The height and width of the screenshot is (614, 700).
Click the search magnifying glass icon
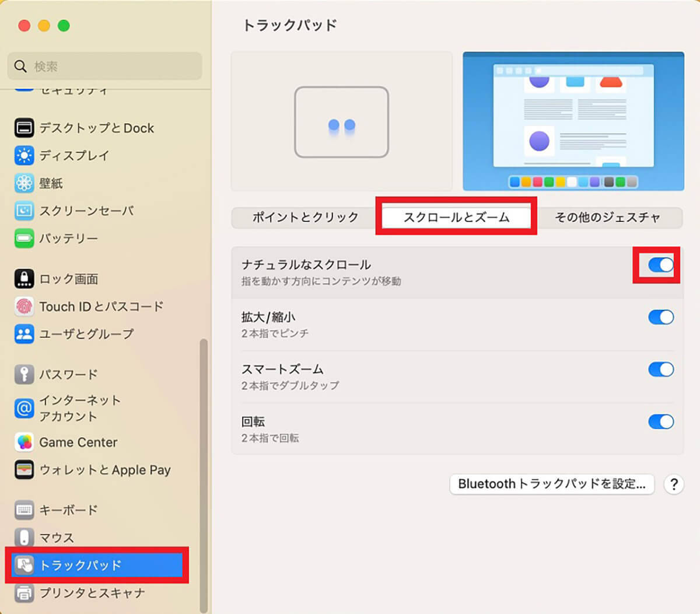(20, 66)
